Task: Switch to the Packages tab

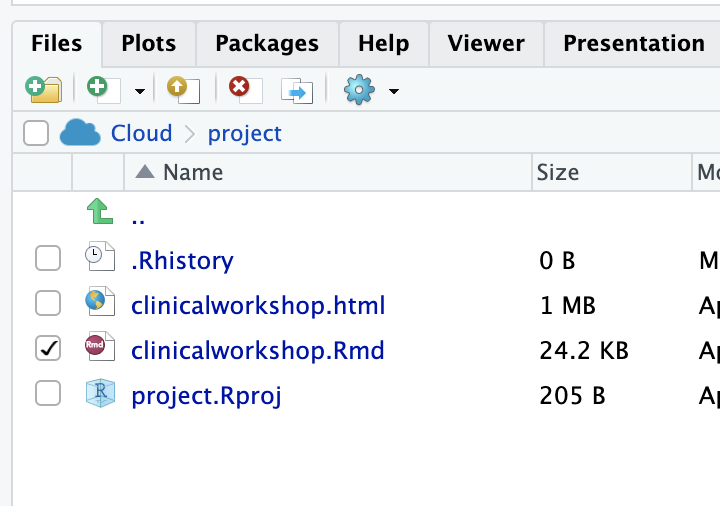Action: point(267,44)
